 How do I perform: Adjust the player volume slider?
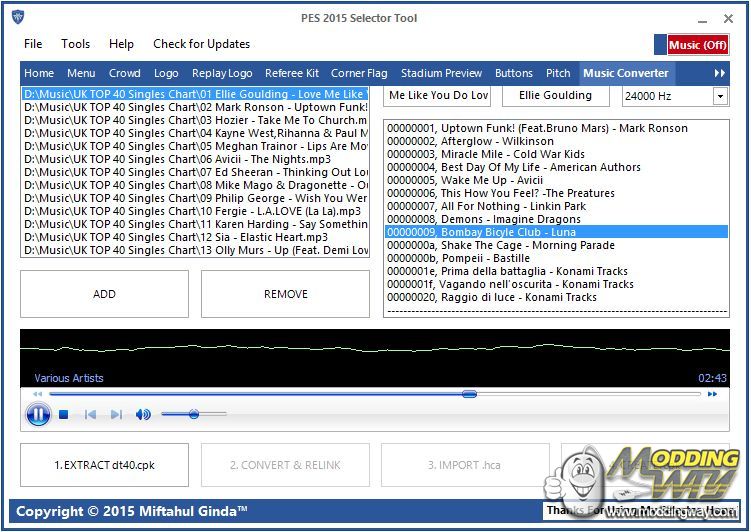[x=193, y=414]
